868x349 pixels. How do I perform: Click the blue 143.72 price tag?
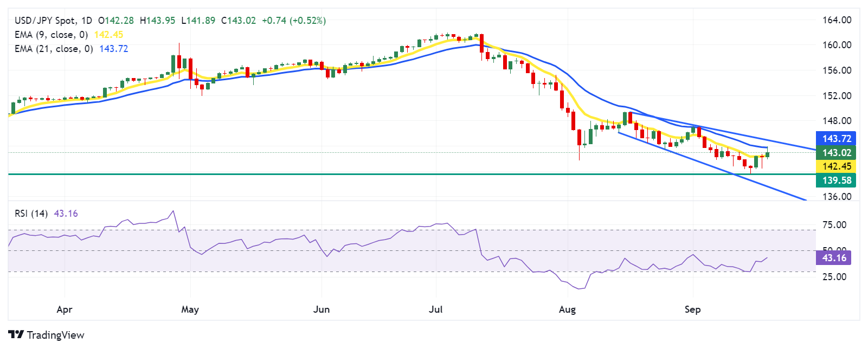click(836, 139)
